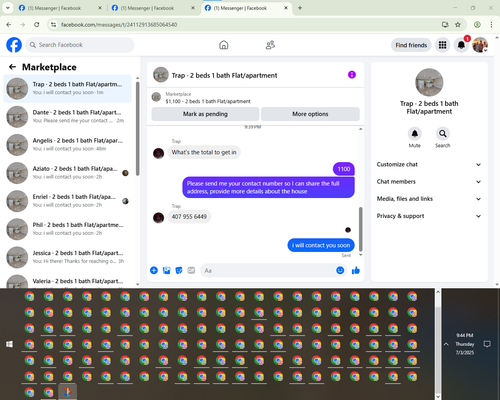Open the taskbar clock showing 9:44 PM
This screenshot has height=400, width=500.
[465, 344]
